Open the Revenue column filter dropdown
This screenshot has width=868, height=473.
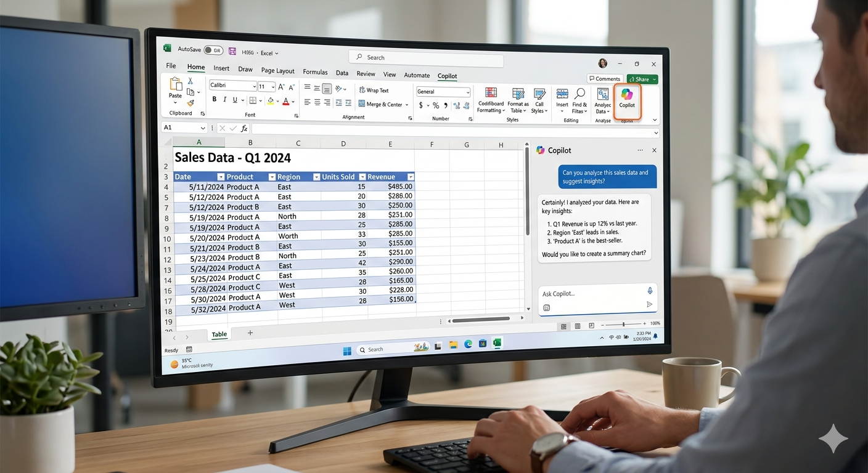(x=411, y=177)
